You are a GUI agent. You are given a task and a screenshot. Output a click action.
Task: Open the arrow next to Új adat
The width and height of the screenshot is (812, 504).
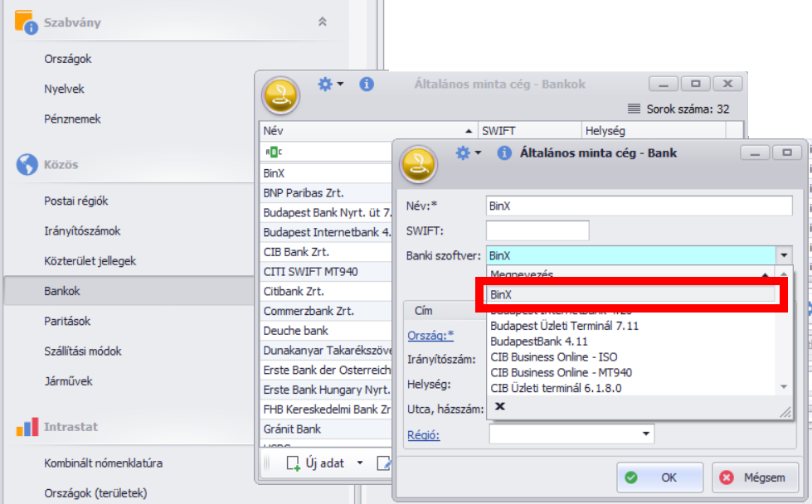coord(360,463)
